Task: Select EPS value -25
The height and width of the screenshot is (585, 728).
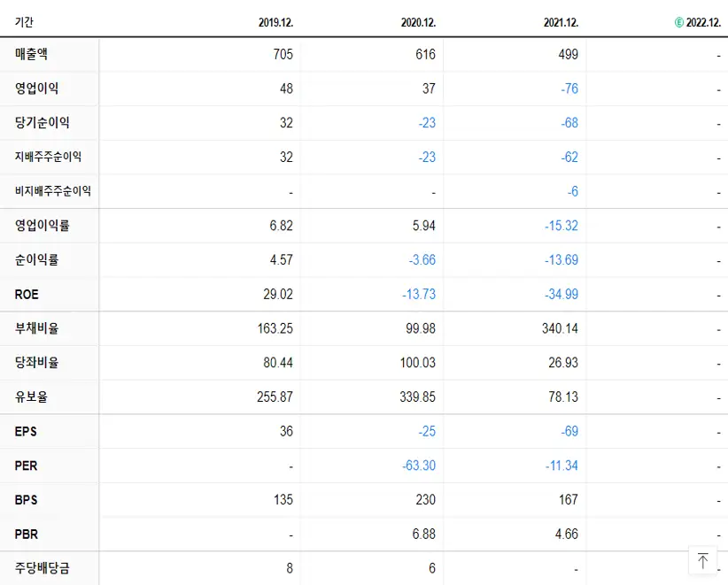Action: [x=427, y=431]
